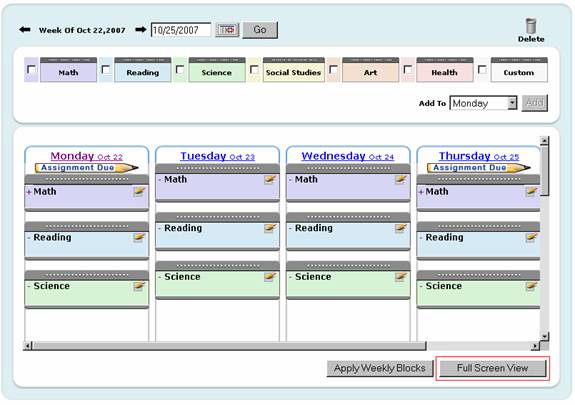Image resolution: width=575 pixels, height=405 pixels.
Task: Check the Health subject checkbox
Action: pyautogui.click(x=407, y=69)
